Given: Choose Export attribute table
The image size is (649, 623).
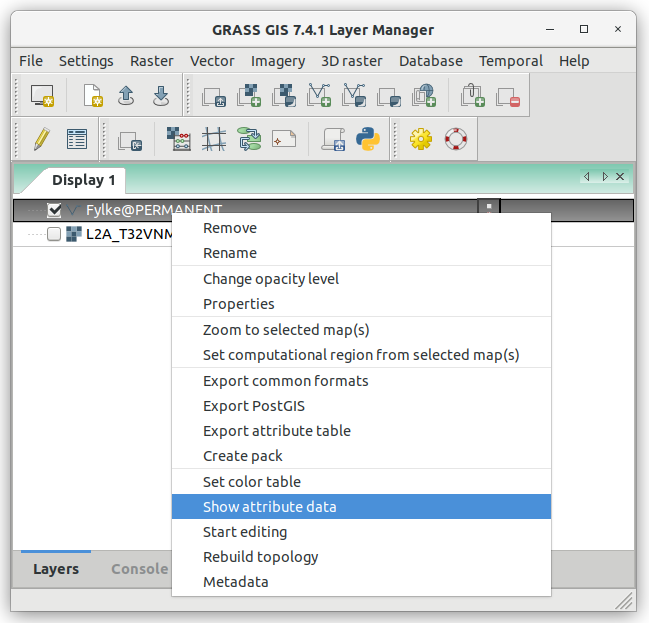Looking at the screenshot, I should click(361, 431).
